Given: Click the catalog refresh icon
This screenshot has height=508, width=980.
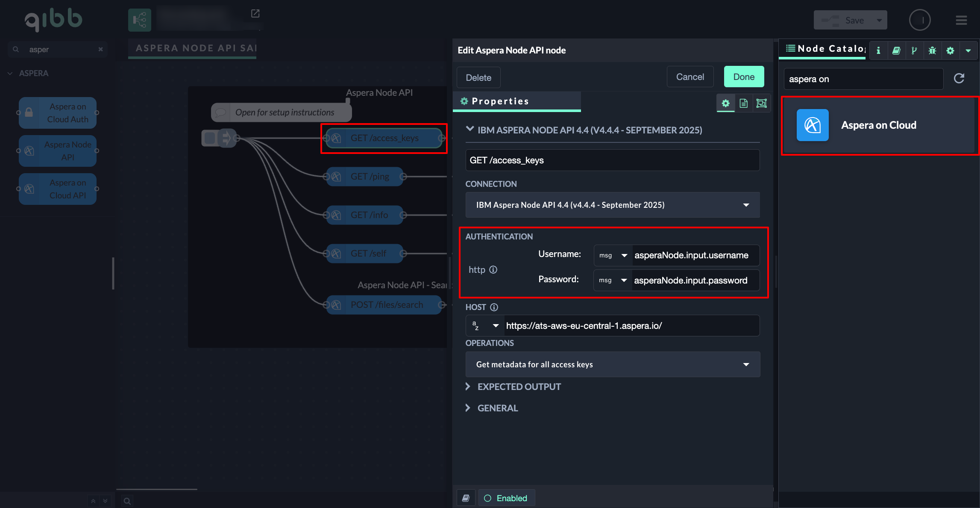Looking at the screenshot, I should click(x=959, y=78).
